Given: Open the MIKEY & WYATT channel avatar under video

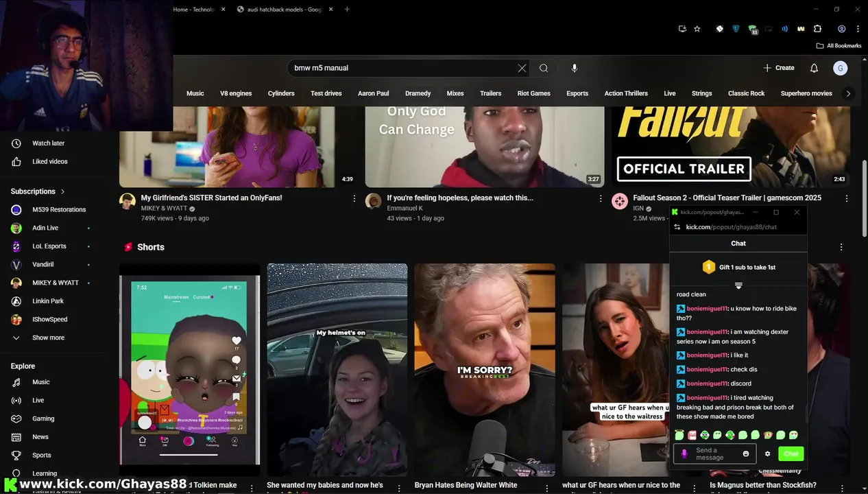Looking at the screenshot, I should point(128,201).
